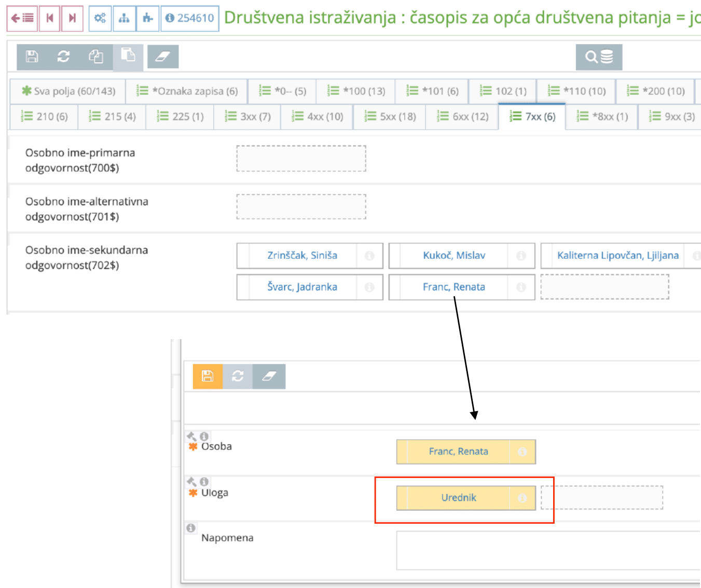Jump to the previous record arrow icon
Image resolution: width=701 pixels, height=588 pixels.
49,18
